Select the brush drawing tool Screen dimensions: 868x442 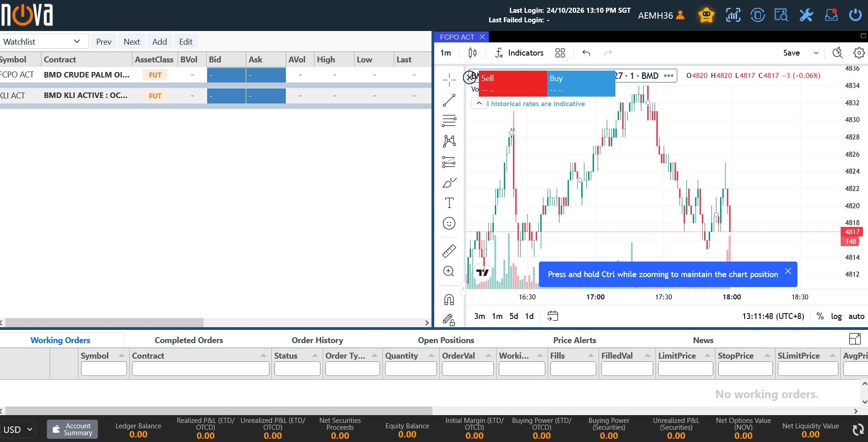(x=449, y=183)
